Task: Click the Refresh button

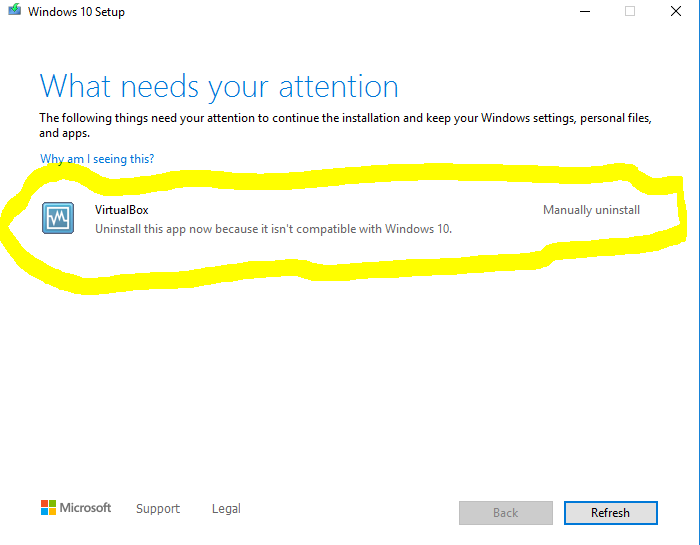Action: coord(610,513)
